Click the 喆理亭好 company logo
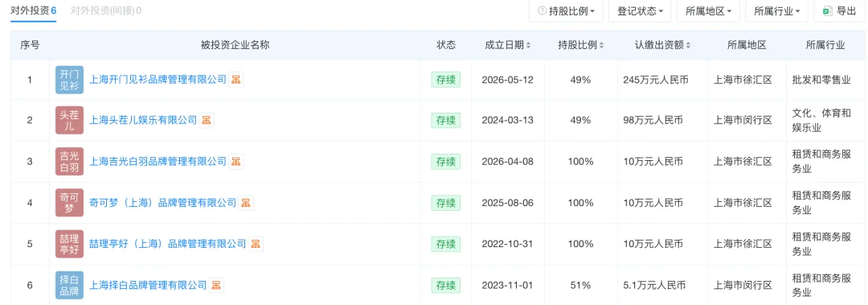The height and width of the screenshot is (305, 868). [x=70, y=244]
